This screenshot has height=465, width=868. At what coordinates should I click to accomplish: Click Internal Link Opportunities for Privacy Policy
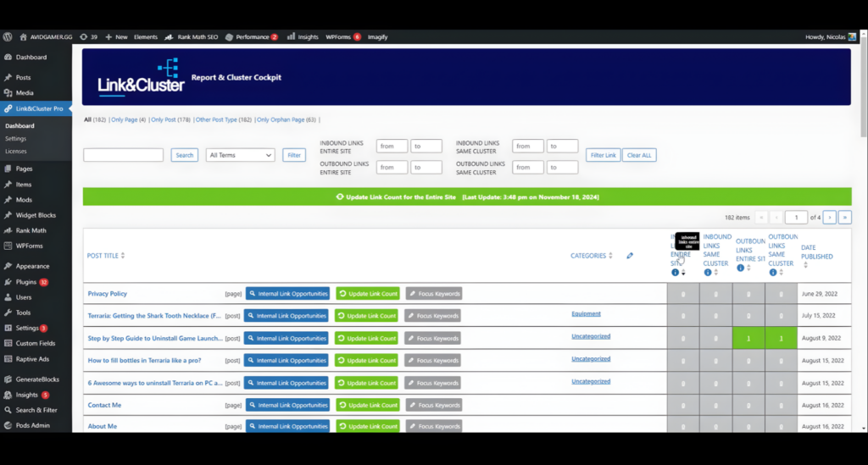click(x=287, y=294)
